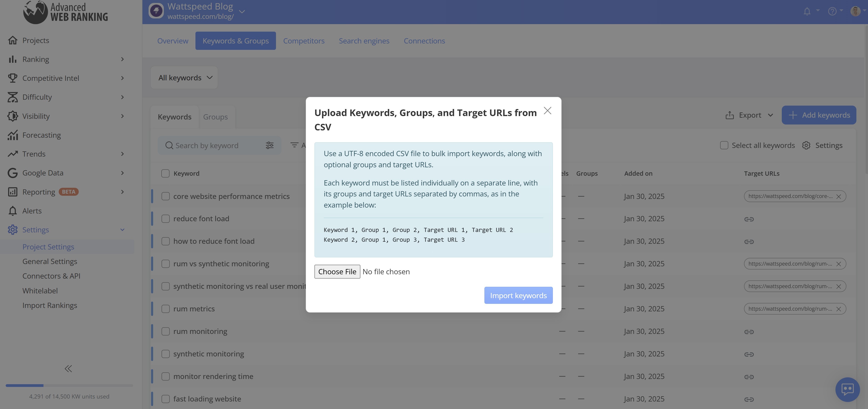Click the Trends arrow icon
Viewport: 868px width, 409px height.
coord(13,154)
